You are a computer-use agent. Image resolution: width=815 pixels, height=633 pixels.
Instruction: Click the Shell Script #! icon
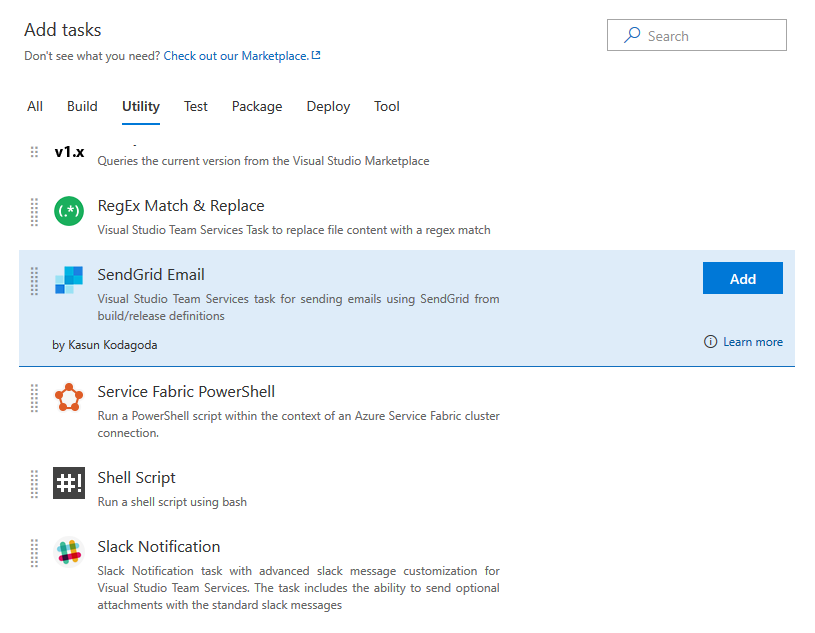click(69, 483)
